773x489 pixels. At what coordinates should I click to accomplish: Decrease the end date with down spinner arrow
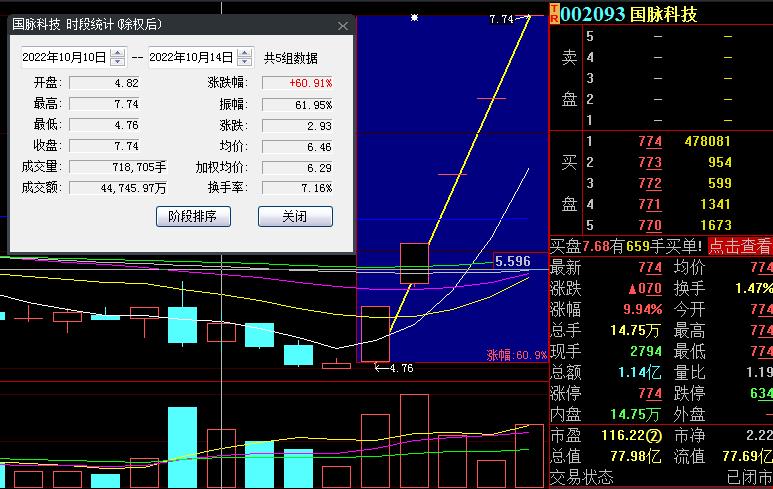pyautogui.click(x=244, y=62)
